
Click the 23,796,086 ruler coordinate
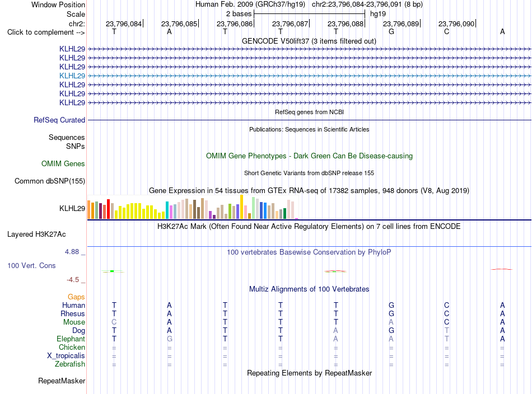pos(235,24)
